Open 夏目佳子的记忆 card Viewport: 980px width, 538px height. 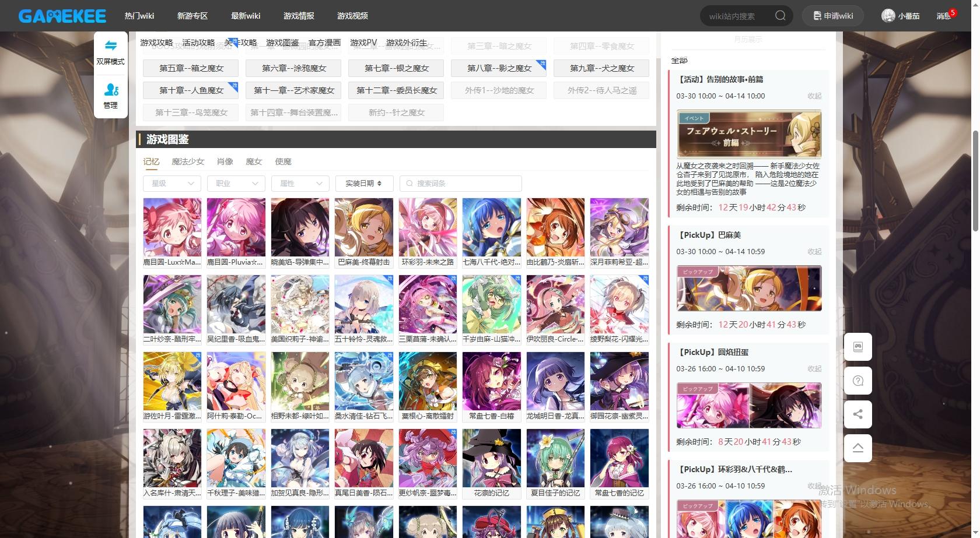(555, 464)
